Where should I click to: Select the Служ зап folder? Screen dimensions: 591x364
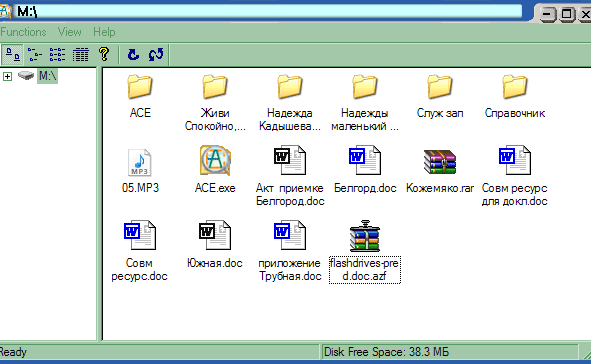coord(440,97)
